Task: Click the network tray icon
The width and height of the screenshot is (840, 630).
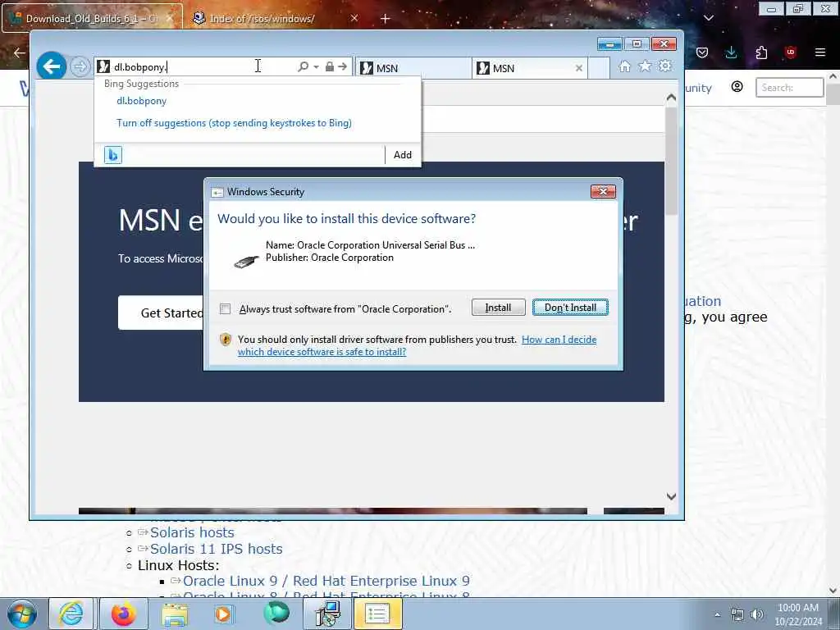Action: [737, 614]
